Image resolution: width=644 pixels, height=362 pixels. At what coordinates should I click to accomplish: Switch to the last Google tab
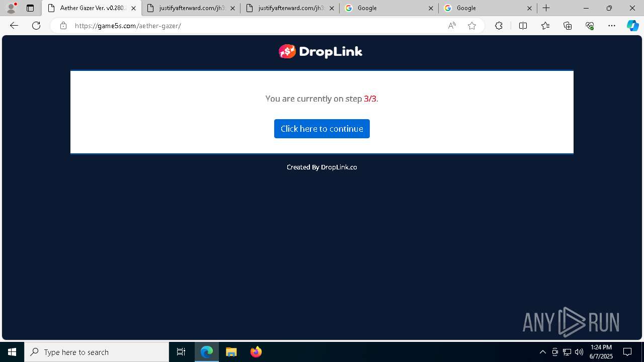(488, 8)
